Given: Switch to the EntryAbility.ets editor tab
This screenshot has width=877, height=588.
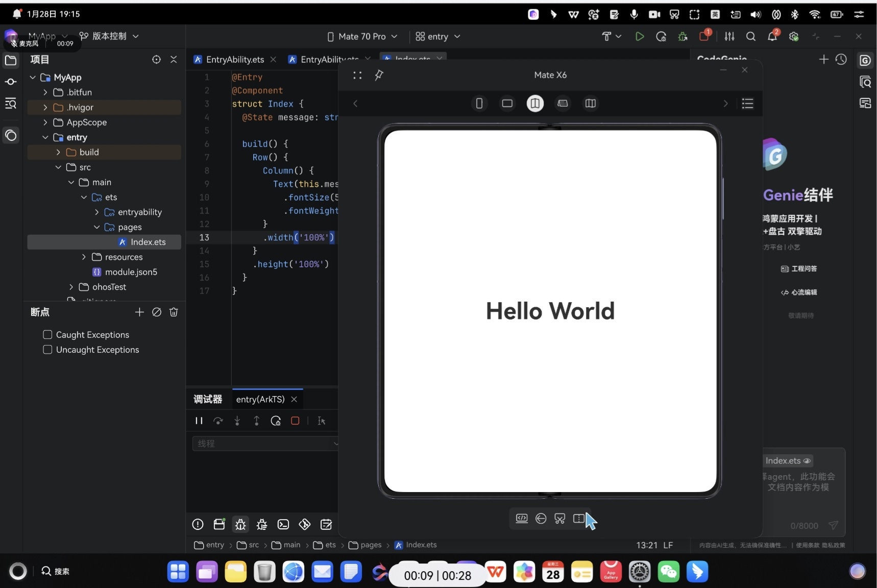Looking at the screenshot, I should click(x=235, y=60).
